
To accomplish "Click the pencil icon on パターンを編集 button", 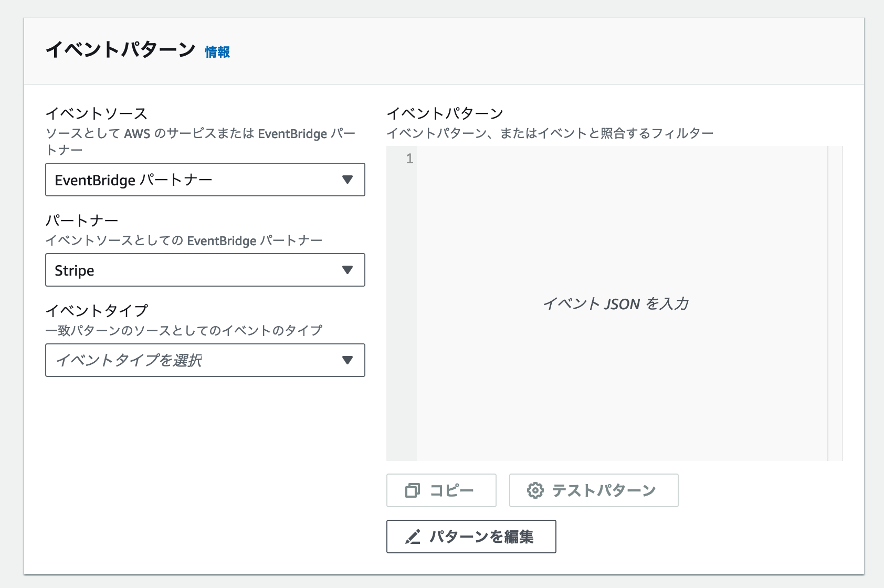I will 413,537.
